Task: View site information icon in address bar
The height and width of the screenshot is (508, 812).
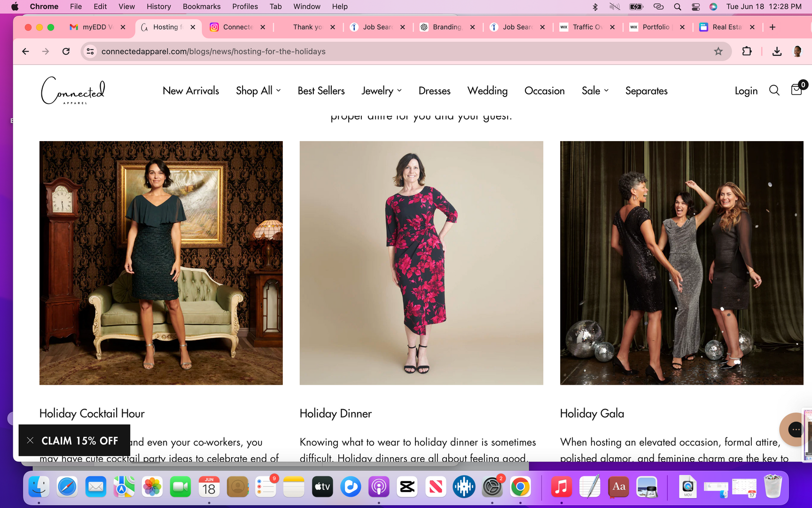Action: [90, 51]
